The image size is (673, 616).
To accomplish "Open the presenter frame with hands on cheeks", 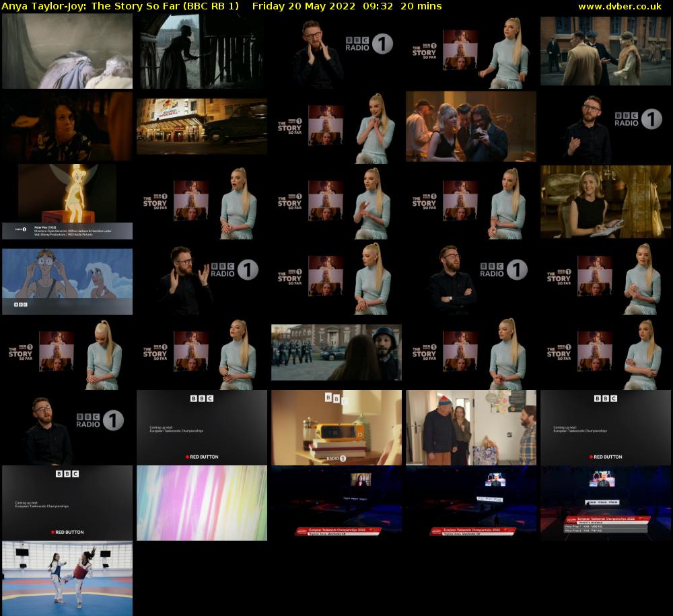I will pos(336,51).
